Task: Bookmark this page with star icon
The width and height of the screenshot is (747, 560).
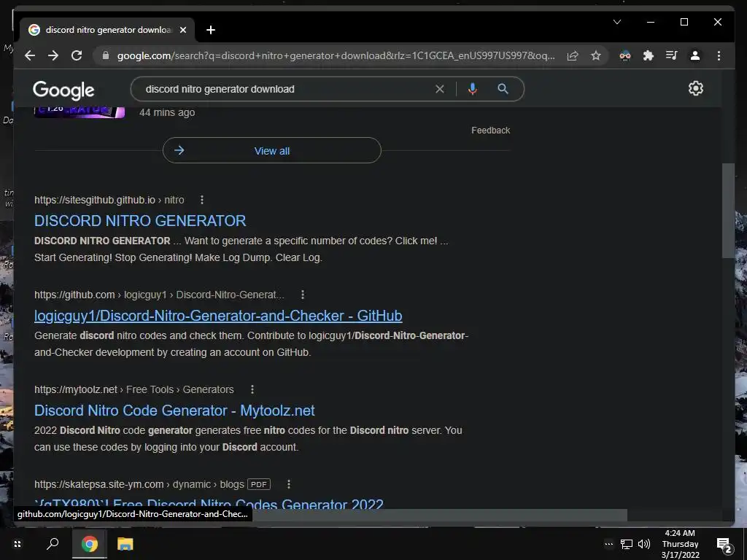Action: point(596,55)
